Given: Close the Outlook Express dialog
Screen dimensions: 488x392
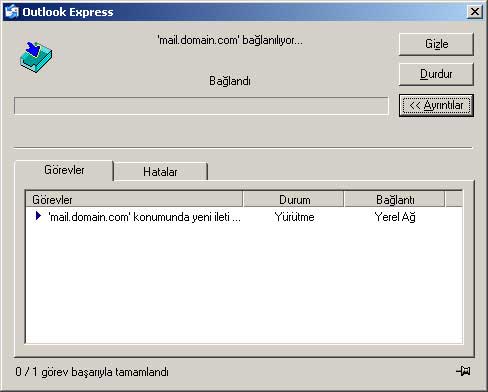Looking at the screenshot, I should (475, 12).
